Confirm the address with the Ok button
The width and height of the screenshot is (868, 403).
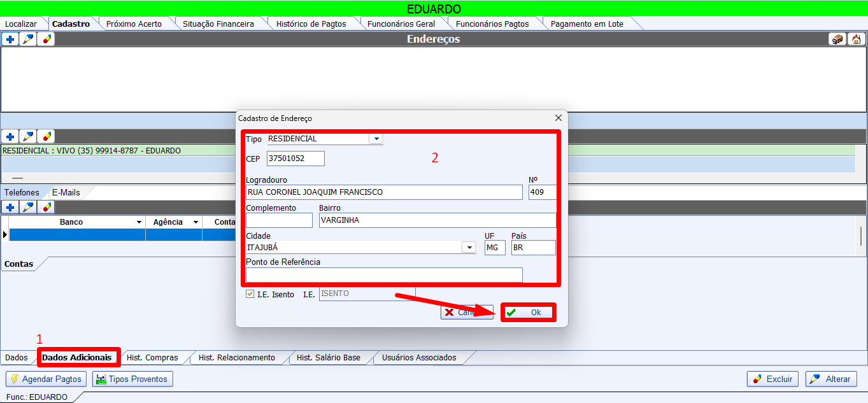pyautogui.click(x=528, y=313)
